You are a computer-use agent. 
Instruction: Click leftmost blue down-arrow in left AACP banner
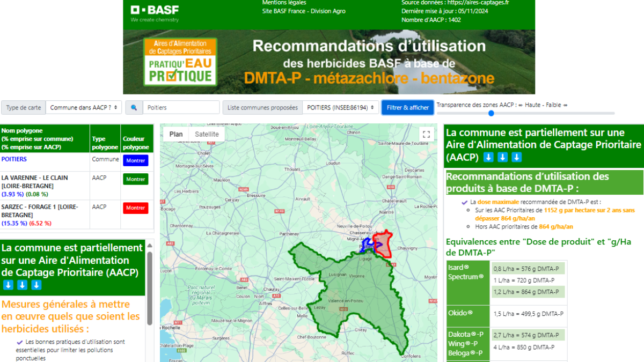coord(8,285)
